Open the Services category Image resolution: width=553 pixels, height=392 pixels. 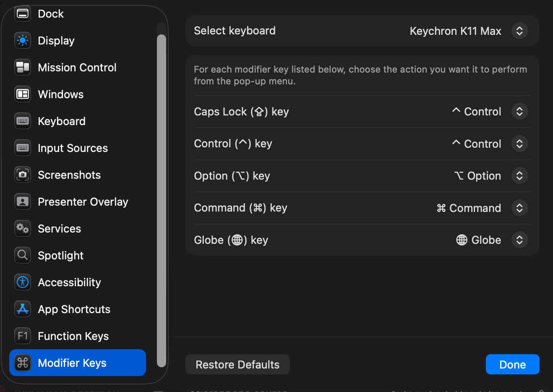[78, 229]
